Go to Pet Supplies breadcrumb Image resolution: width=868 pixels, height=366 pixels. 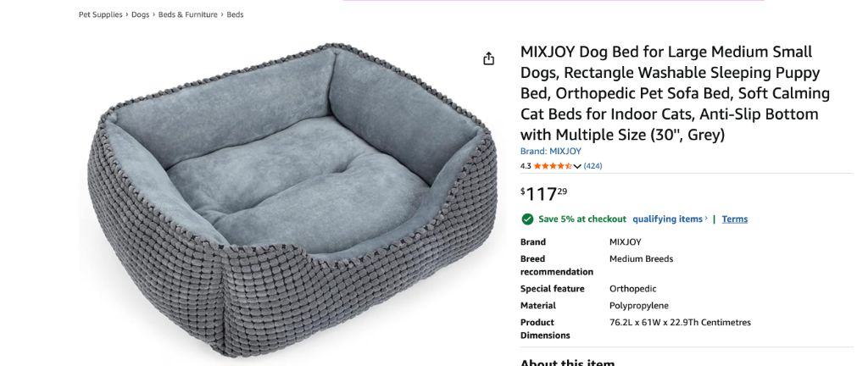[101, 14]
